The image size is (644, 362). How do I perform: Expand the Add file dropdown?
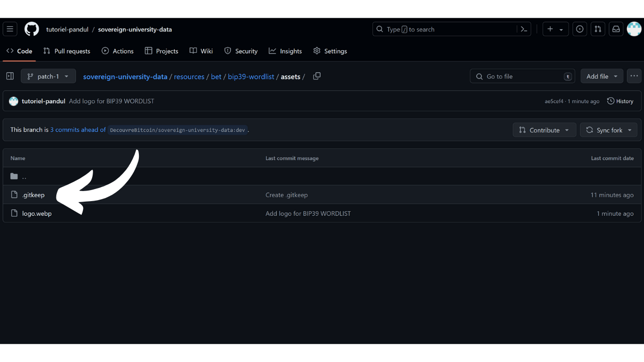tap(602, 76)
